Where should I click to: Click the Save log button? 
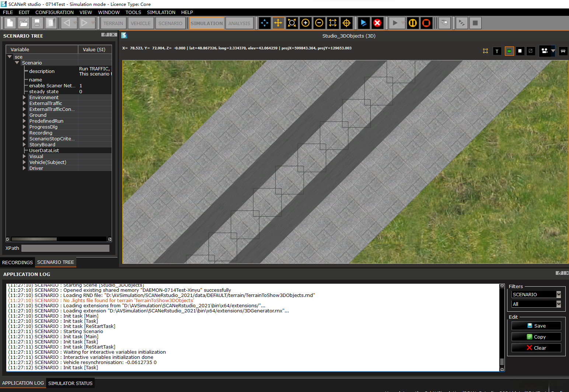(x=536, y=326)
